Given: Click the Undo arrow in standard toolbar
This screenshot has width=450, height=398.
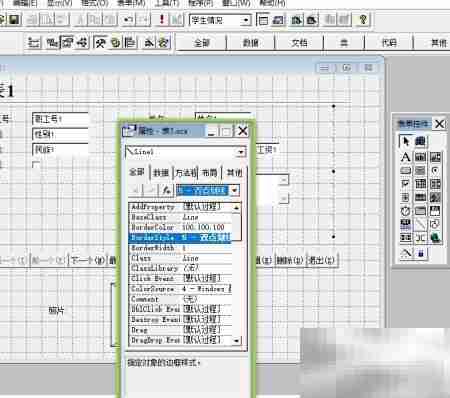Looking at the screenshot, I should click(128, 20).
